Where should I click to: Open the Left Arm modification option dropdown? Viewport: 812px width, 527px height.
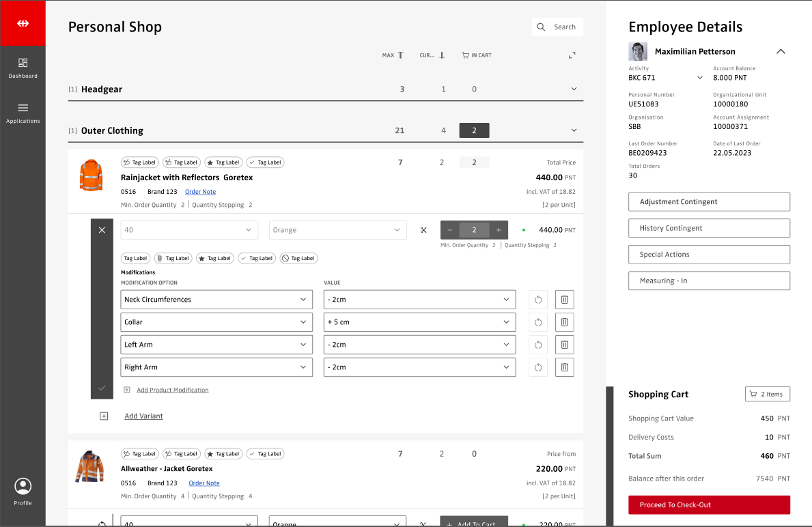point(216,345)
